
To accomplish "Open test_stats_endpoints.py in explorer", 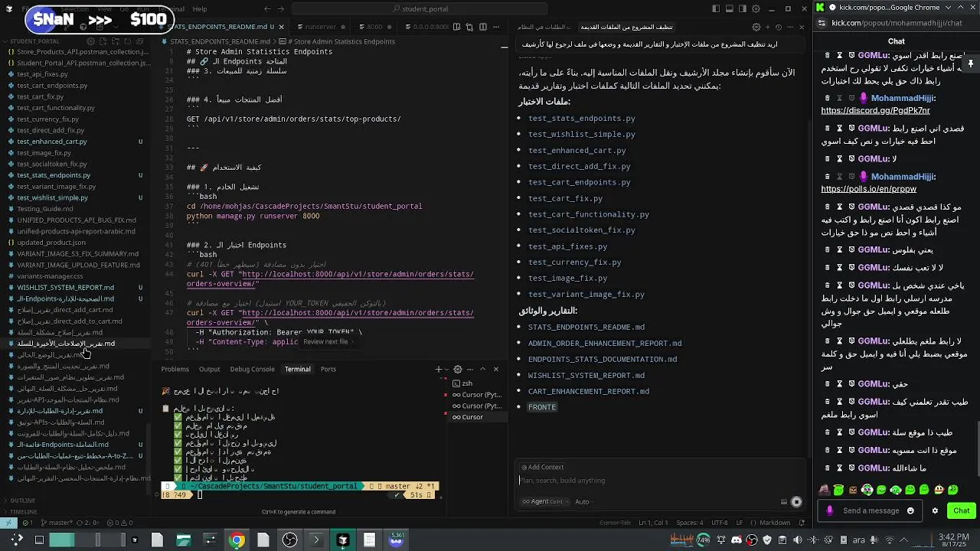I will [54, 175].
